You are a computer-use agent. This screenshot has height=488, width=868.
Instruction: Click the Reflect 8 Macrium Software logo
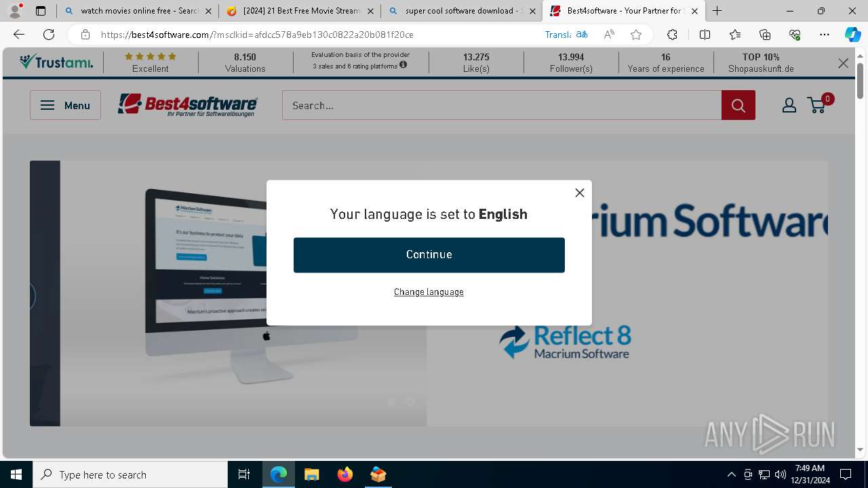coord(565,342)
